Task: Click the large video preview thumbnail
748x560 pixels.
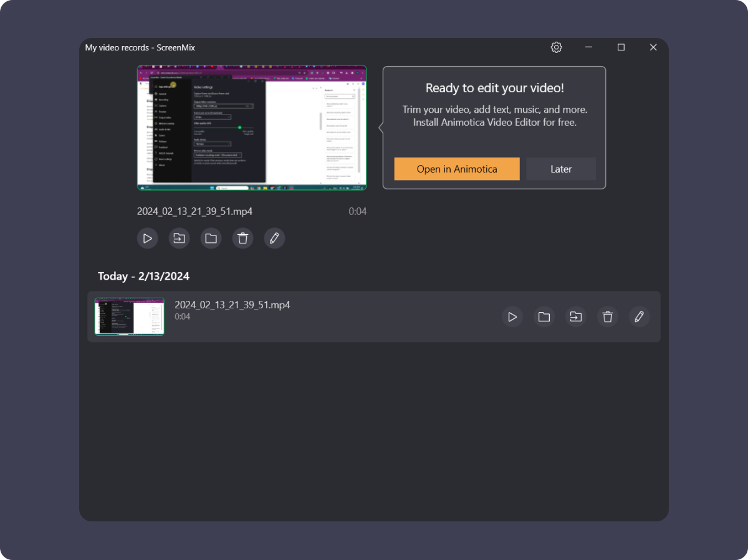Action: tap(252, 128)
